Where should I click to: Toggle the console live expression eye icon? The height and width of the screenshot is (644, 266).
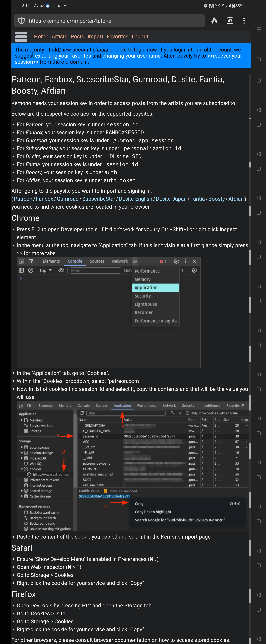coord(61,270)
